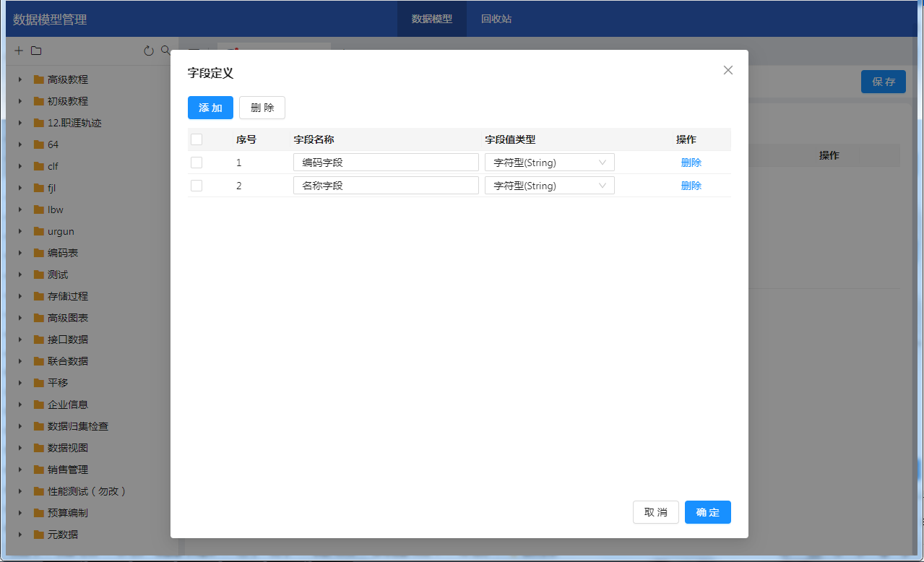
Task: Check the checkbox for row 1
Action: [x=197, y=163]
